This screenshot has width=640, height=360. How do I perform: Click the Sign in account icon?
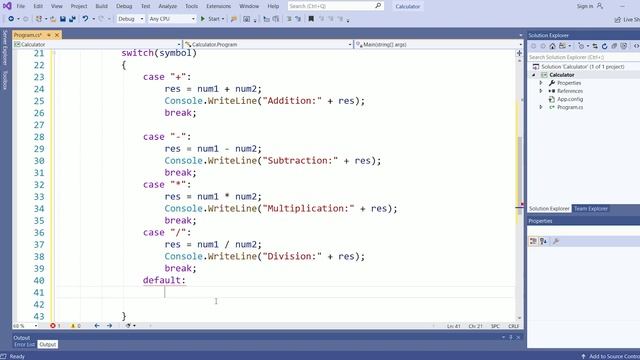coord(600,6)
